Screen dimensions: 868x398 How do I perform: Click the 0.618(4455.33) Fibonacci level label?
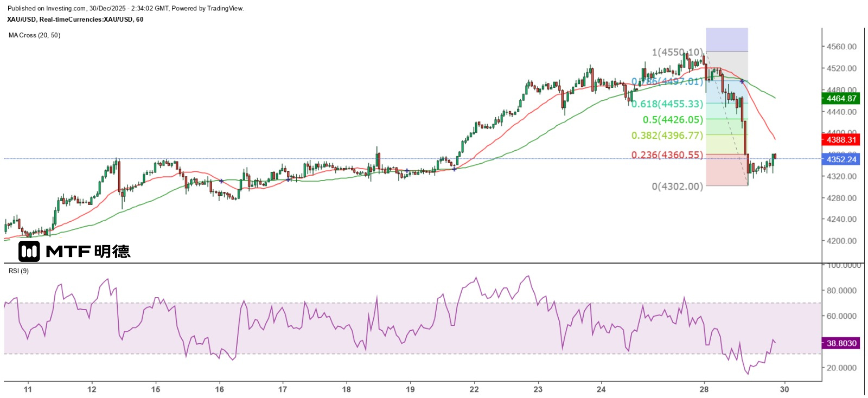[667, 104]
